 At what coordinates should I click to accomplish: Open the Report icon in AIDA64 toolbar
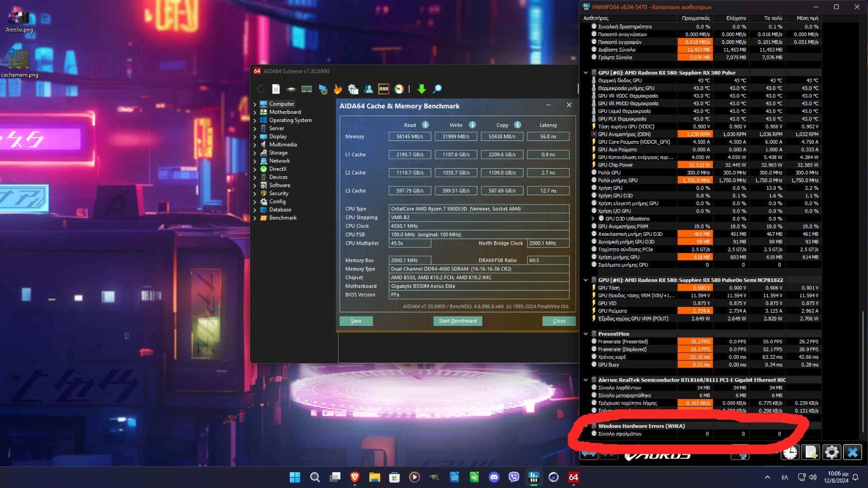coord(276,89)
